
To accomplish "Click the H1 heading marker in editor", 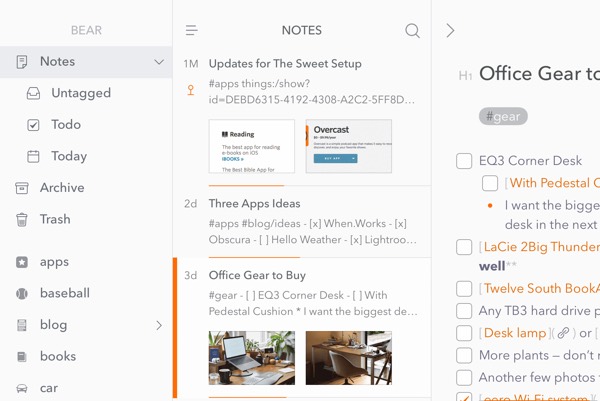I will coord(465,76).
